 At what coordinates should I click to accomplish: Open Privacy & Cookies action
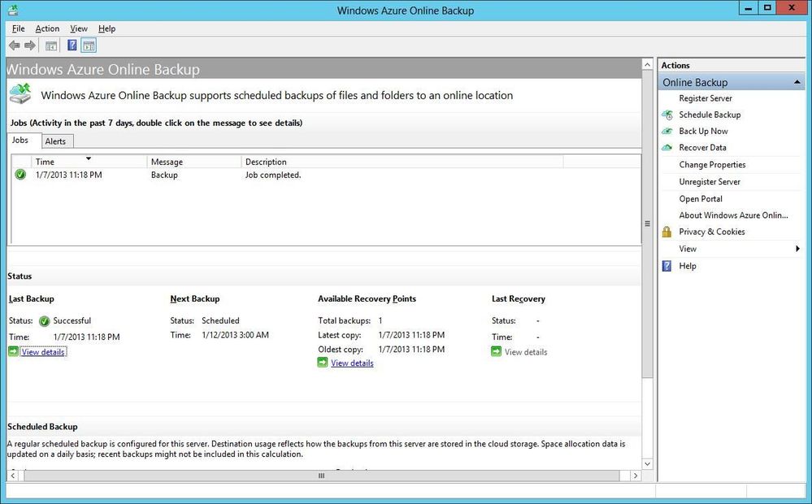pyautogui.click(x=712, y=232)
